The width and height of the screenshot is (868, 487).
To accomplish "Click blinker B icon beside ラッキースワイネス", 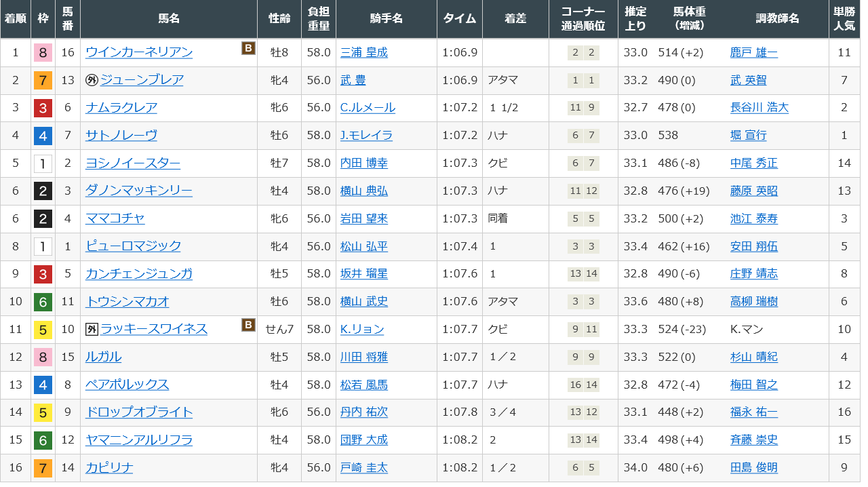I will coord(248,326).
